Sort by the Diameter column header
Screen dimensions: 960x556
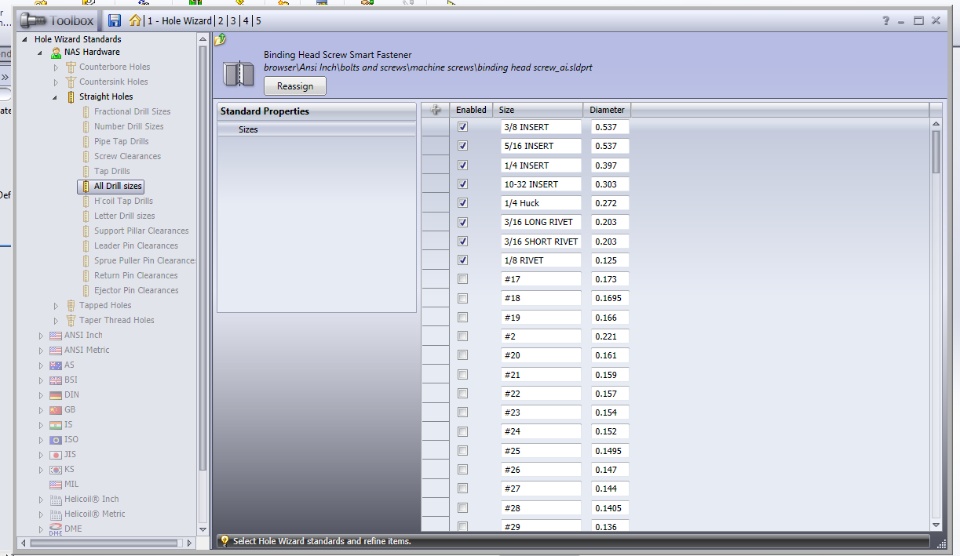(607, 110)
